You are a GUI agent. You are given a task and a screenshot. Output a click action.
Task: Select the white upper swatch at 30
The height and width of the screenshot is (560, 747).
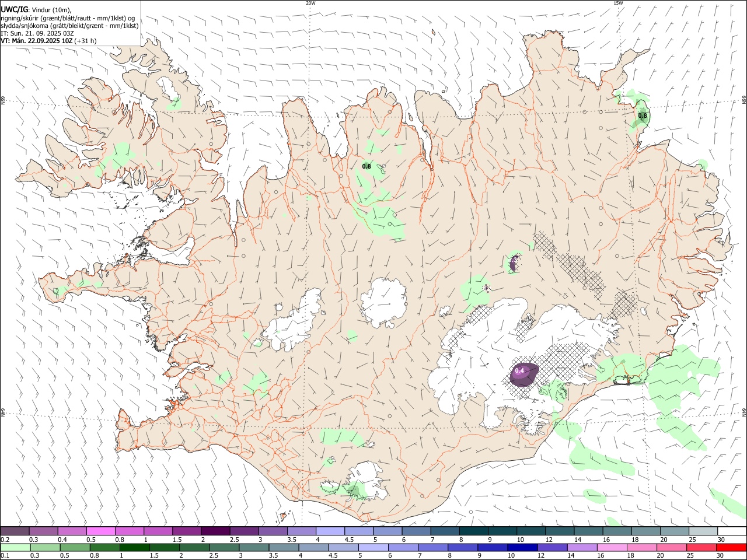[732, 531]
